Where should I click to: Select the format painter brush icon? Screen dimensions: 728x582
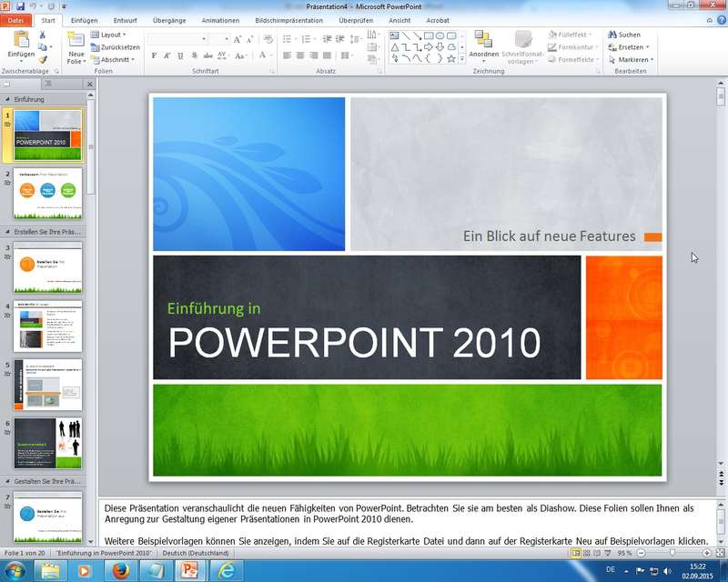pyautogui.click(x=43, y=59)
